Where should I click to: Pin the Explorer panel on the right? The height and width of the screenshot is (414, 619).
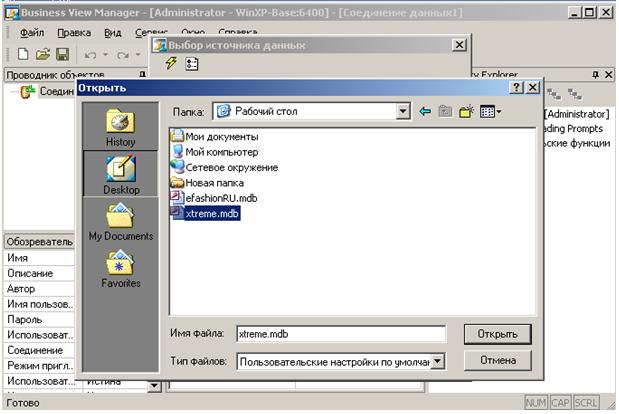coord(596,74)
